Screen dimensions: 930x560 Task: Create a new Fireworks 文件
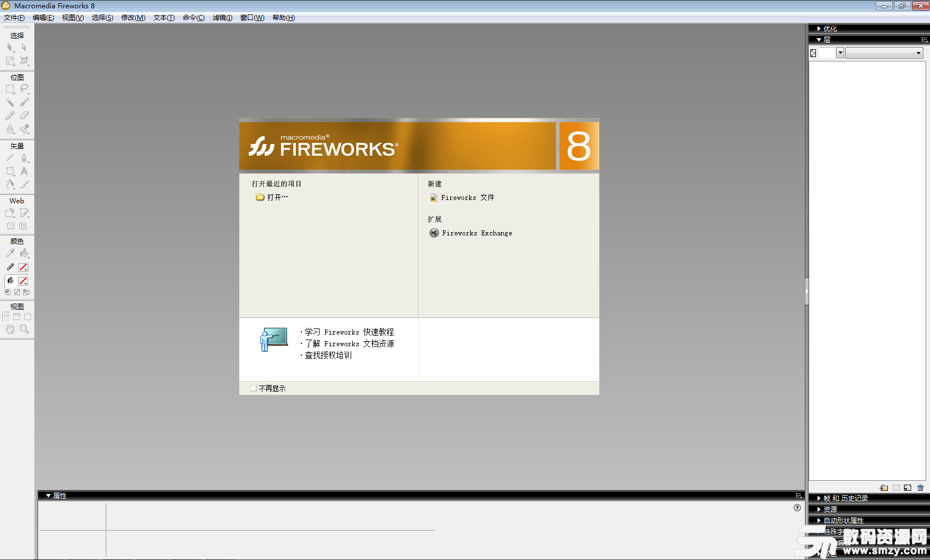462,198
